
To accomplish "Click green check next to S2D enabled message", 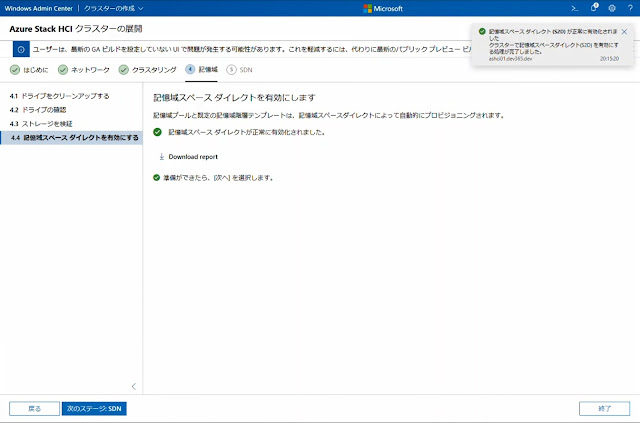I will [157, 132].
